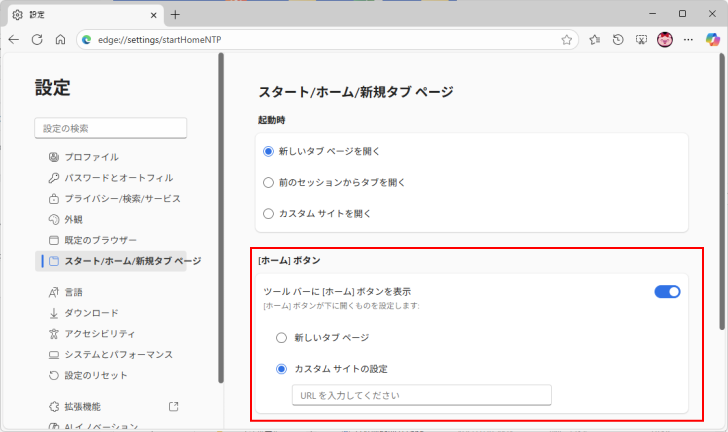
Task: Click the custom site URL input field
Action: tap(421, 395)
